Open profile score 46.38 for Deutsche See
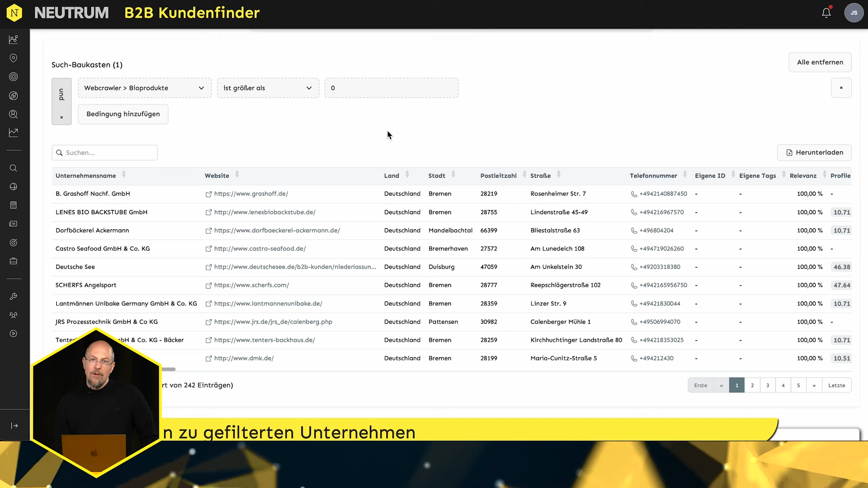This screenshot has height=488, width=868. (842, 267)
